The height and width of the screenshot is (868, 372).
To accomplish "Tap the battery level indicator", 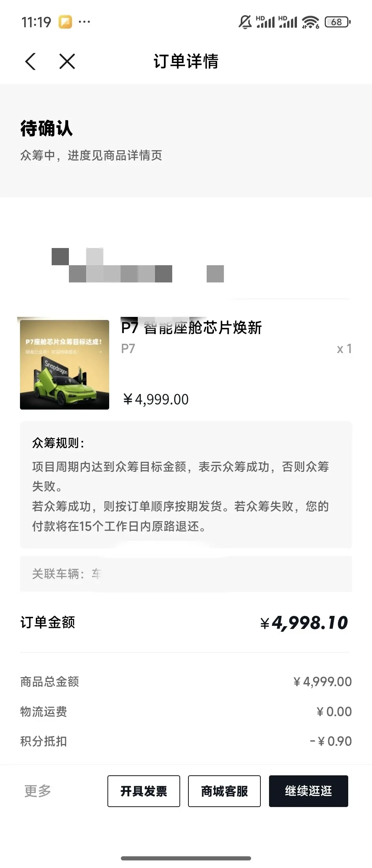I will 338,22.
